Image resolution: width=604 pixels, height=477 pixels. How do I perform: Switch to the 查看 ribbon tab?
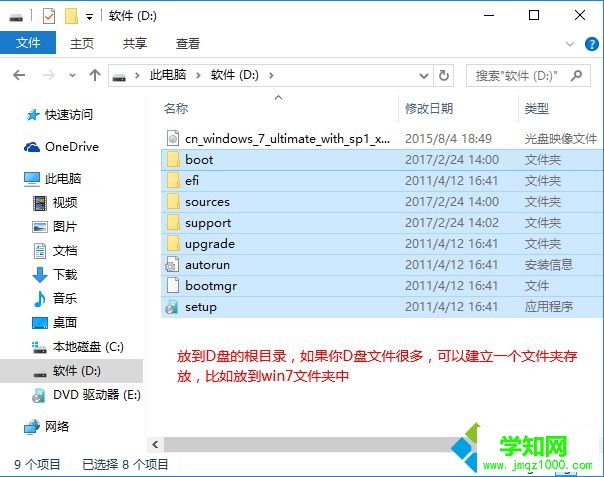[x=188, y=43]
